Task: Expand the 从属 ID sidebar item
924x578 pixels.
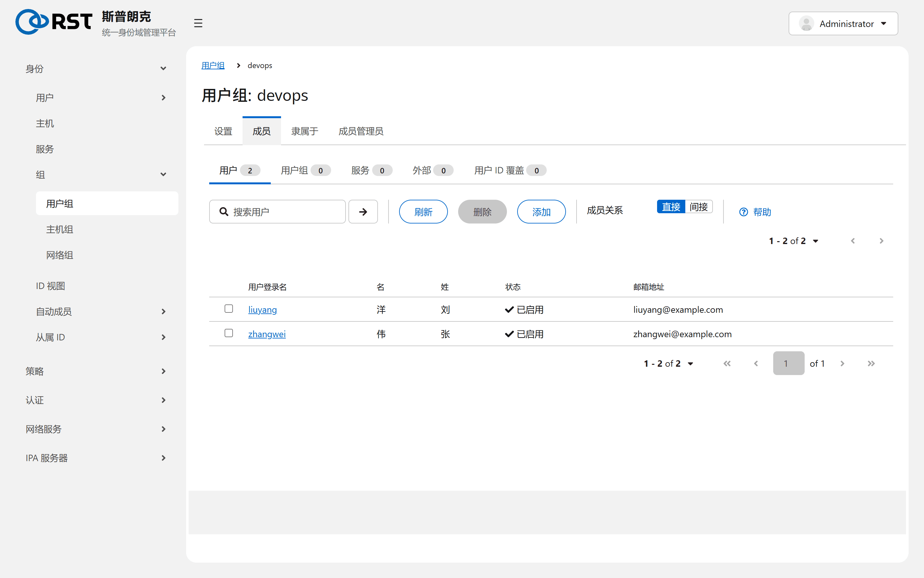Action: click(101, 337)
